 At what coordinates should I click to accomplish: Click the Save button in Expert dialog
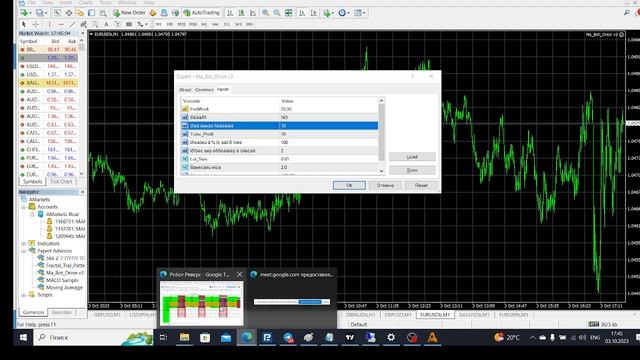pyautogui.click(x=412, y=170)
